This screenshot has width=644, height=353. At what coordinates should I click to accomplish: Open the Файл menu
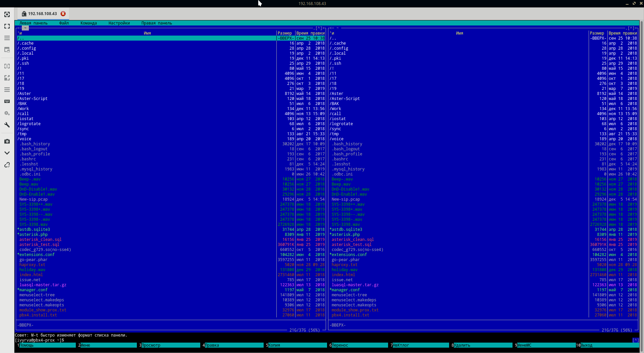(64, 23)
